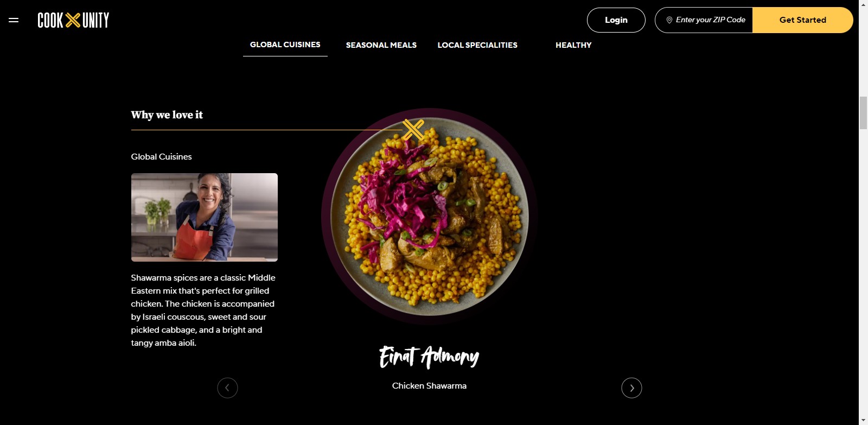Click the Einat Admony chef signature
This screenshot has height=425, width=868.
pos(429,357)
